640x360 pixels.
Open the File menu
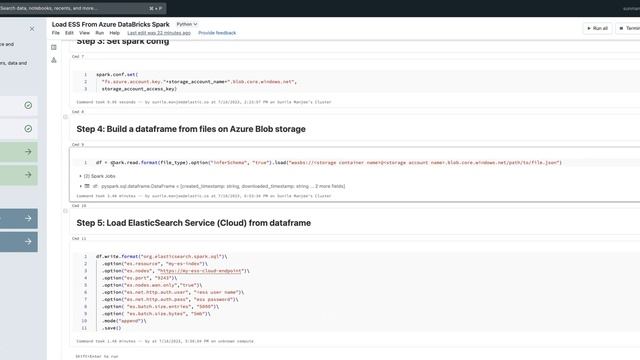[56, 33]
